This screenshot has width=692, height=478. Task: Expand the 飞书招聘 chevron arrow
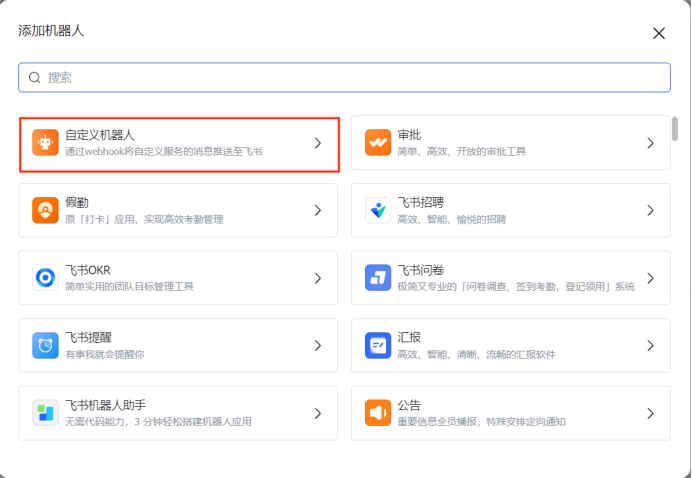click(x=650, y=210)
